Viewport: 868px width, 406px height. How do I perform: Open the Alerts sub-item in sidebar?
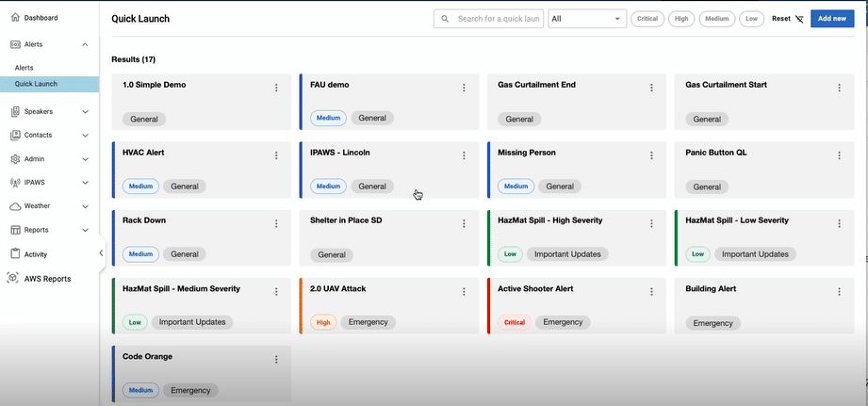(25, 68)
